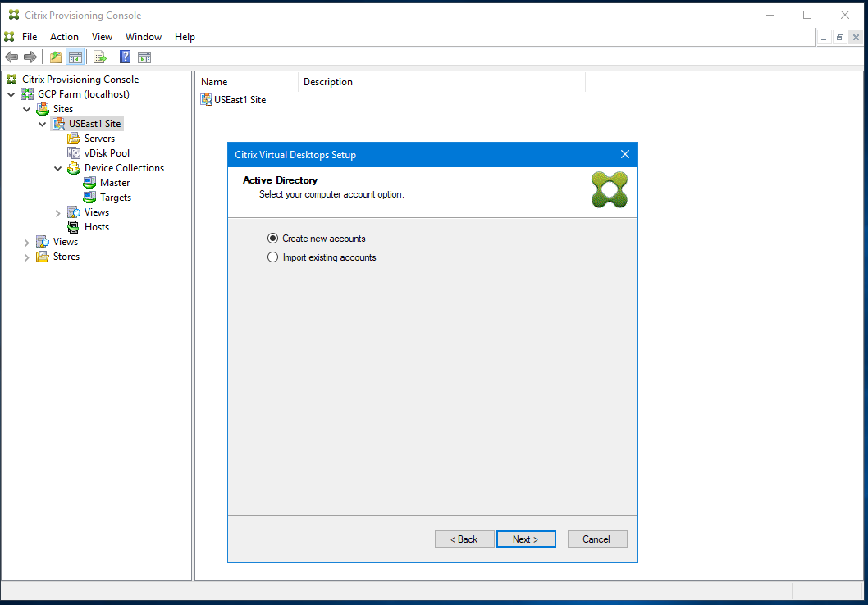
Task: Click the USEast1 Site icon in list pane
Action: tap(207, 99)
